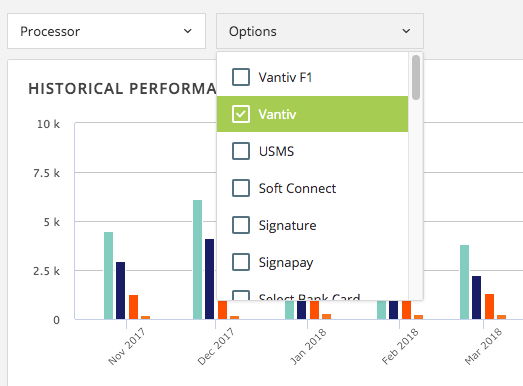Select the Signature checkbox
This screenshot has width=523, height=386.
click(241, 225)
